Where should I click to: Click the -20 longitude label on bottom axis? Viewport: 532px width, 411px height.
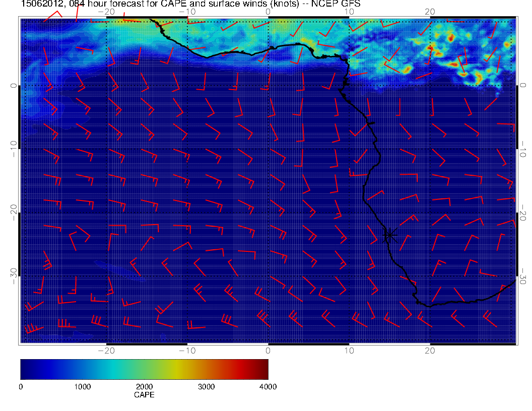[106, 350]
